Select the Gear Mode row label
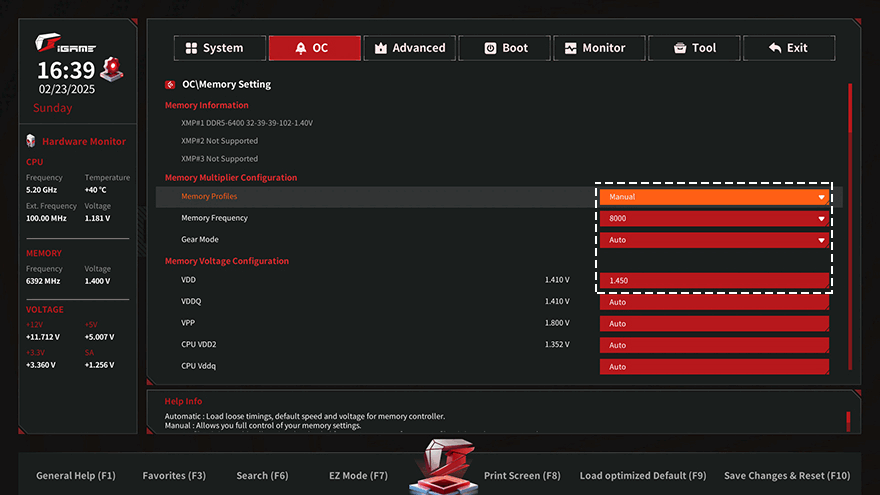 (x=200, y=239)
